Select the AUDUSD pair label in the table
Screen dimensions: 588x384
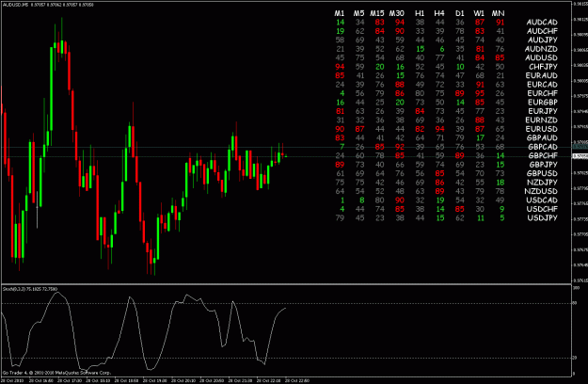pos(541,58)
